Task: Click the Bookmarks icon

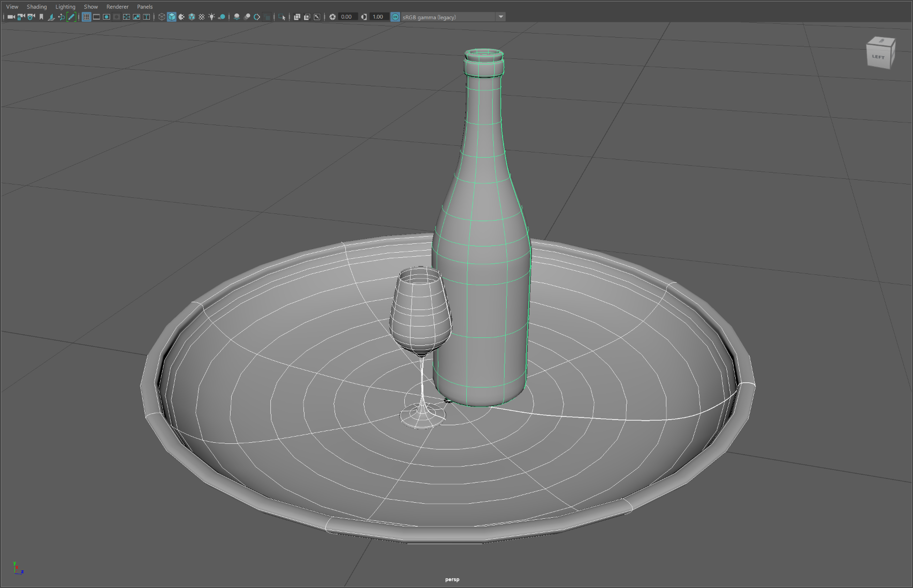Action: 41,17
